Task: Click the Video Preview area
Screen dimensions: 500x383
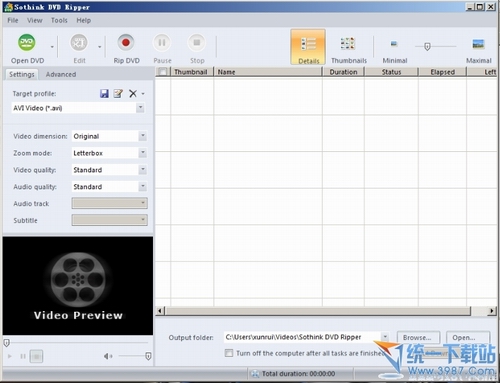Action: [x=78, y=286]
